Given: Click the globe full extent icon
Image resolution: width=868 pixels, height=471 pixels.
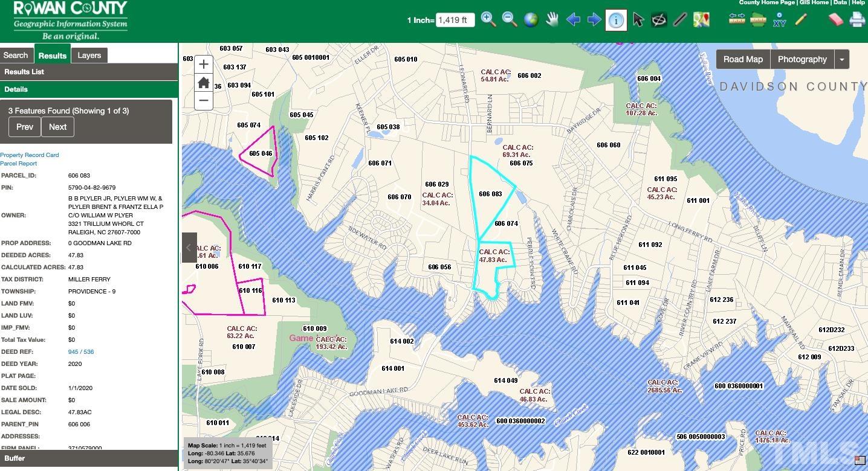Looking at the screenshot, I should pyautogui.click(x=531, y=19).
